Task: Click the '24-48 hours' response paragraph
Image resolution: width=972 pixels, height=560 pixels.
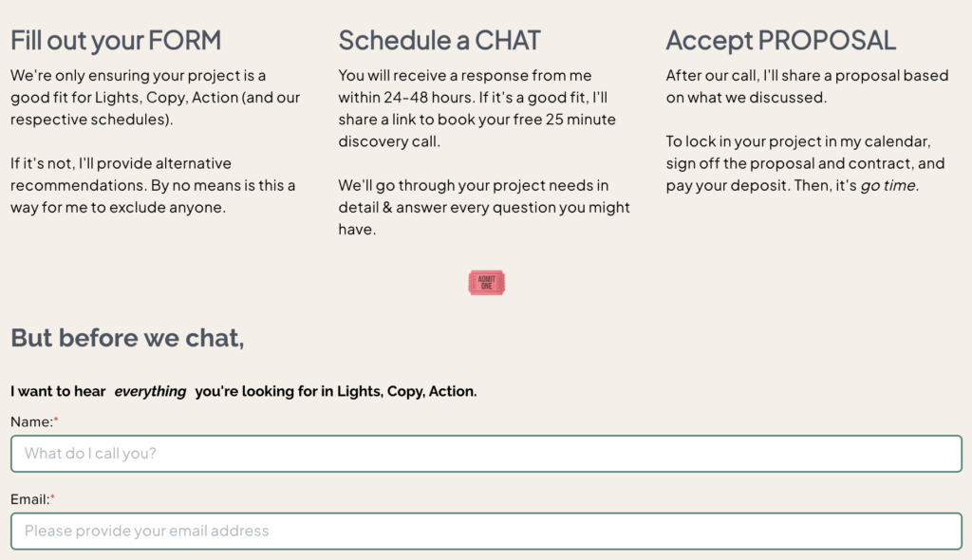Action: (477, 108)
